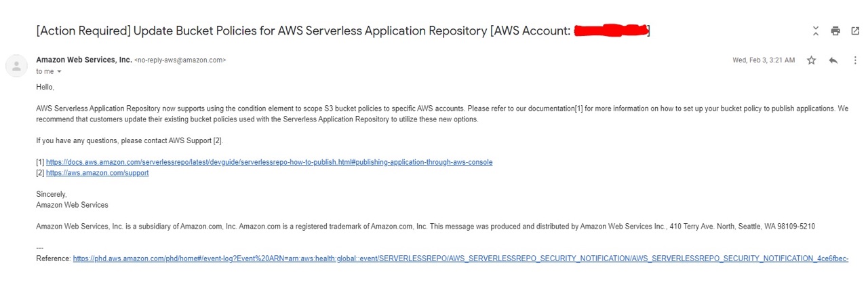Click the Amazon.com subsidiary trademark footer text
This screenshot has width=868, height=289.
[x=425, y=227]
